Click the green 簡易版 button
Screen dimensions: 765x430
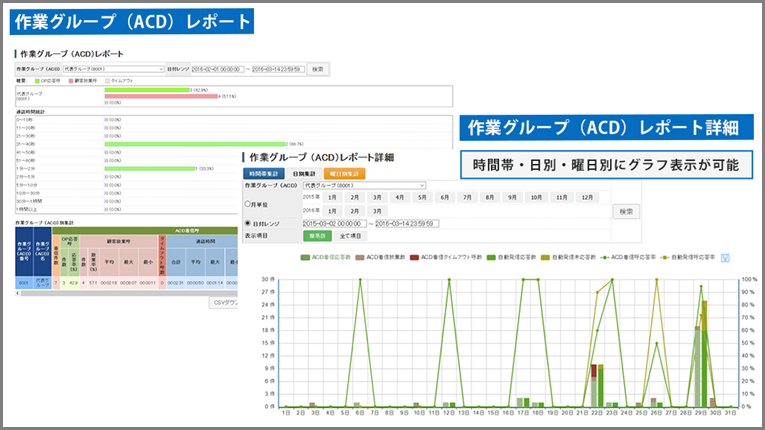coord(316,236)
